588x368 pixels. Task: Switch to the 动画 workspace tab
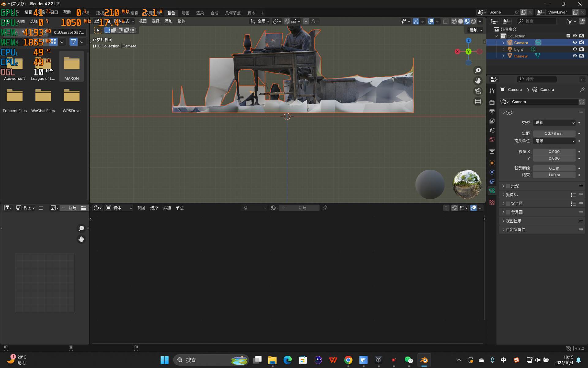pyautogui.click(x=185, y=13)
